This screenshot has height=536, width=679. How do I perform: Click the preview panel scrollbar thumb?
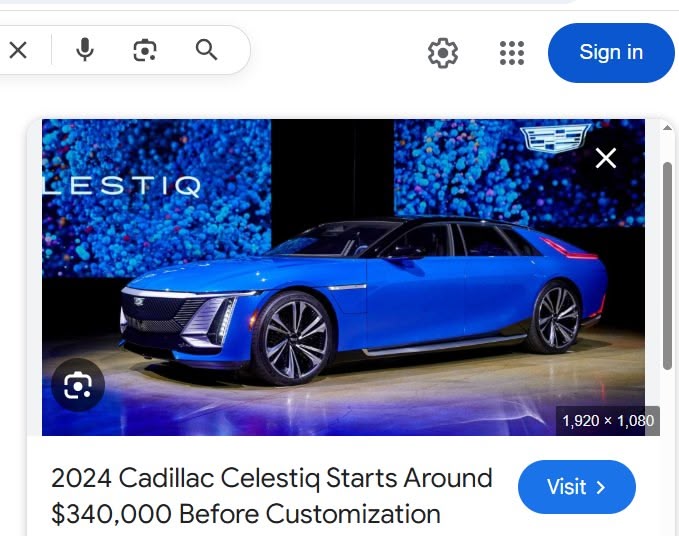click(667, 266)
